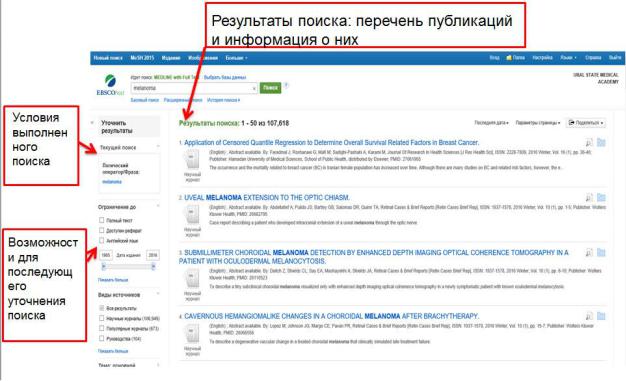Click Показать больше under Виды источников
Viewport: 626px width, 381px height.
(113, 351)
